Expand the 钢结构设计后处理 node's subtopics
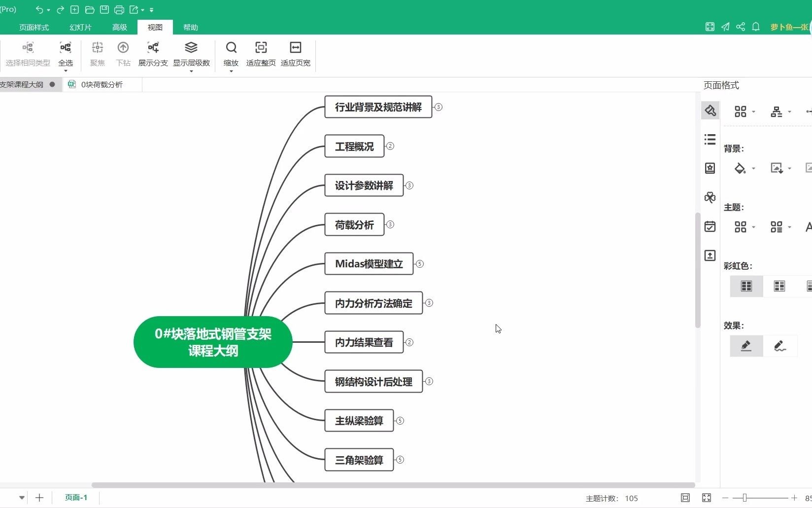Screen dimensions: 812x508 click(x=429, y=381)
